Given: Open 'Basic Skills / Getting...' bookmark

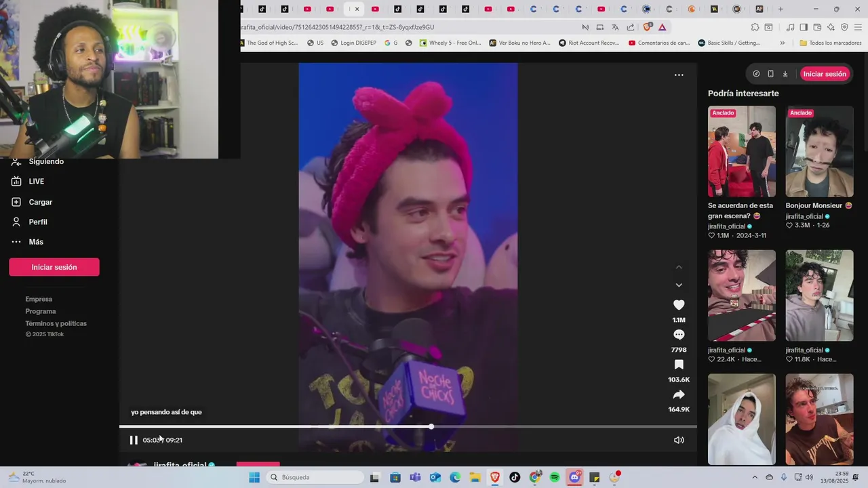Looking at the screenshot, I should click(729, 43).
